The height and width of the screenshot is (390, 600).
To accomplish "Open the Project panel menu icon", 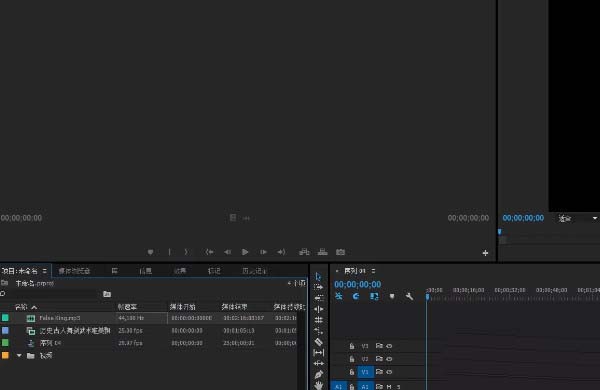I will point(44,271).
